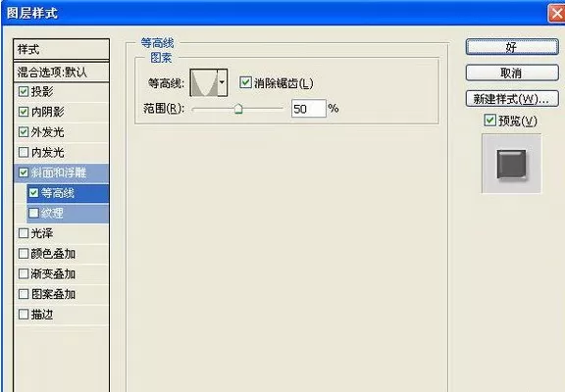The image size is (565, 392).
Task: Close the 图层样式 dialog
Action: tap(556, 14)
